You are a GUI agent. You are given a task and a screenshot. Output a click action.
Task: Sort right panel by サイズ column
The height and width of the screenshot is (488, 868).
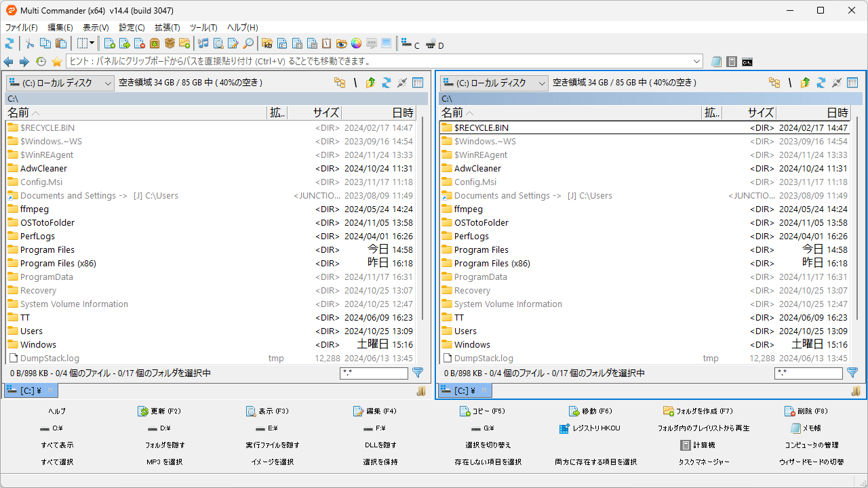749,113
